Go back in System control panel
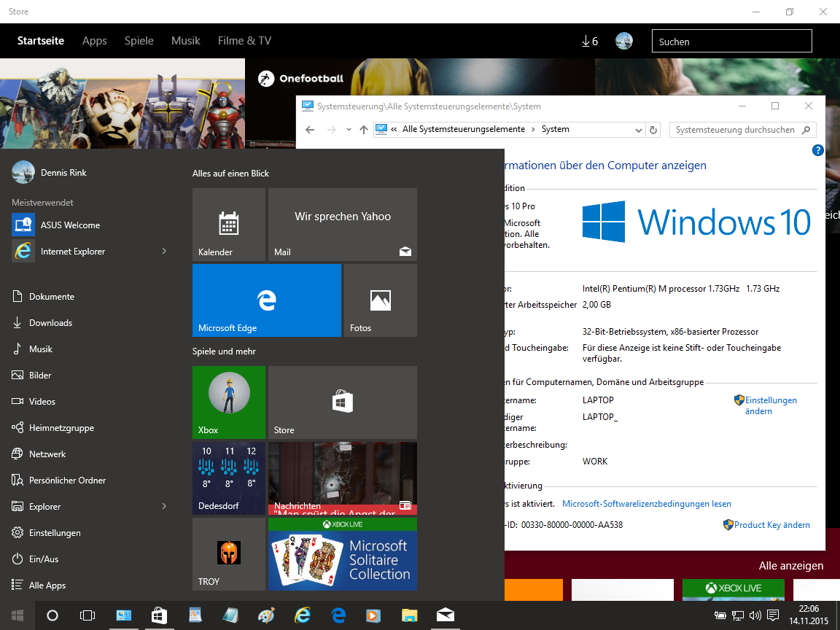The height and width of the screenshot is (630, 840). click(x=310, y=130)
